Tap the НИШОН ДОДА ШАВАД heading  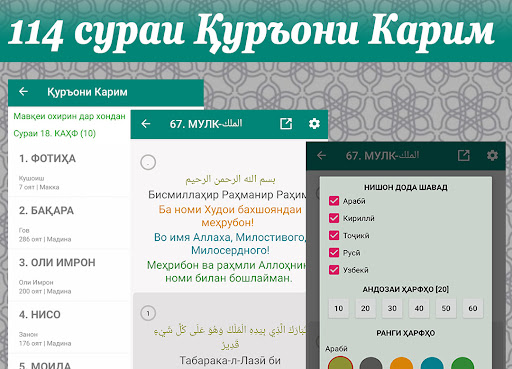(406, 187)
